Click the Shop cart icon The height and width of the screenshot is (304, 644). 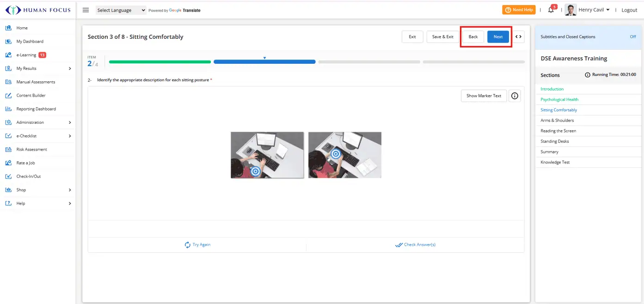pos(8,190)
